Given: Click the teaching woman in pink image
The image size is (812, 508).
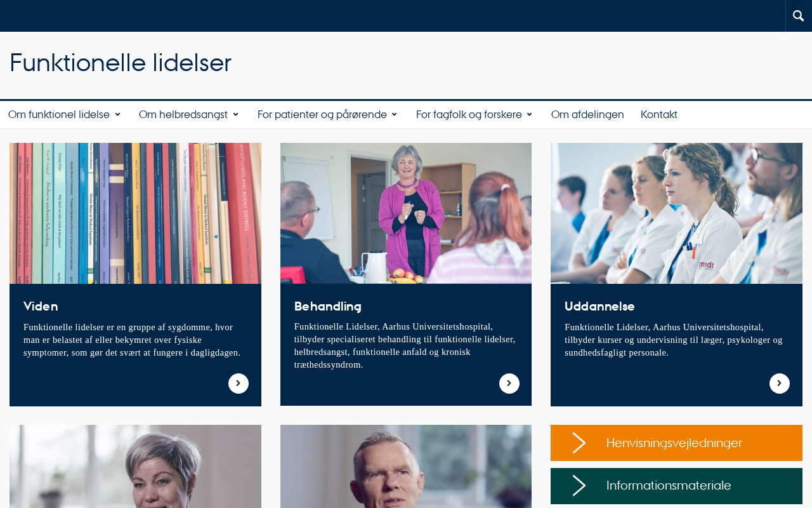Looking at the screenshot, I should click(406, 213).
